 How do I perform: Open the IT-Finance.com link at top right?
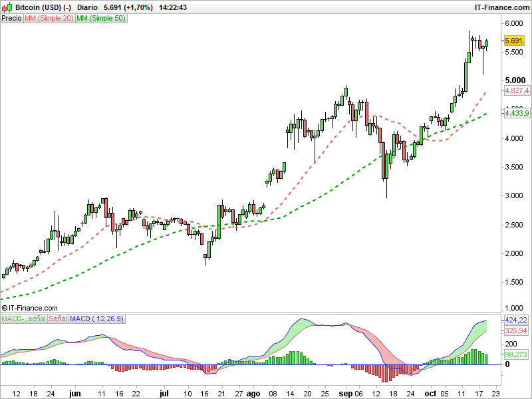[x=502, y=7]
